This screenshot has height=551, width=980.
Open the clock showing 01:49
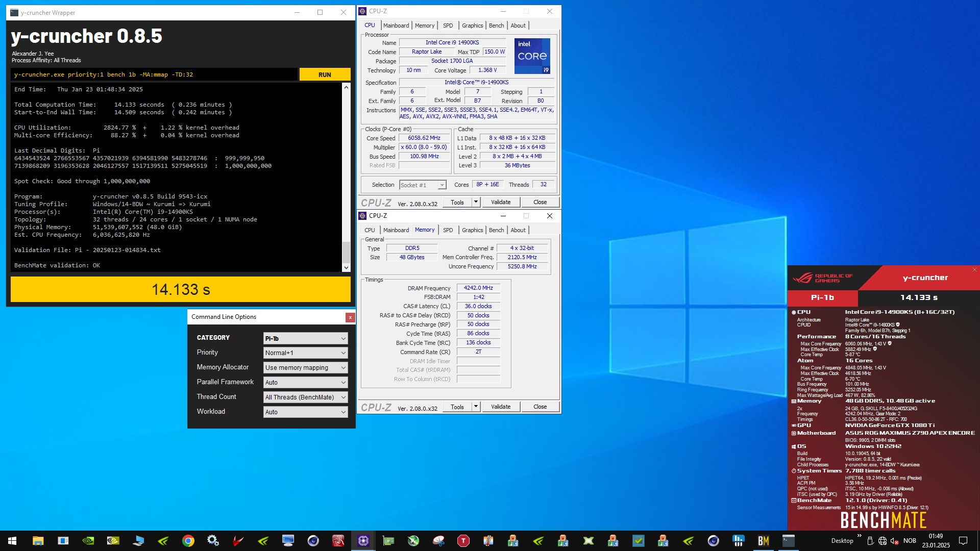936,541
